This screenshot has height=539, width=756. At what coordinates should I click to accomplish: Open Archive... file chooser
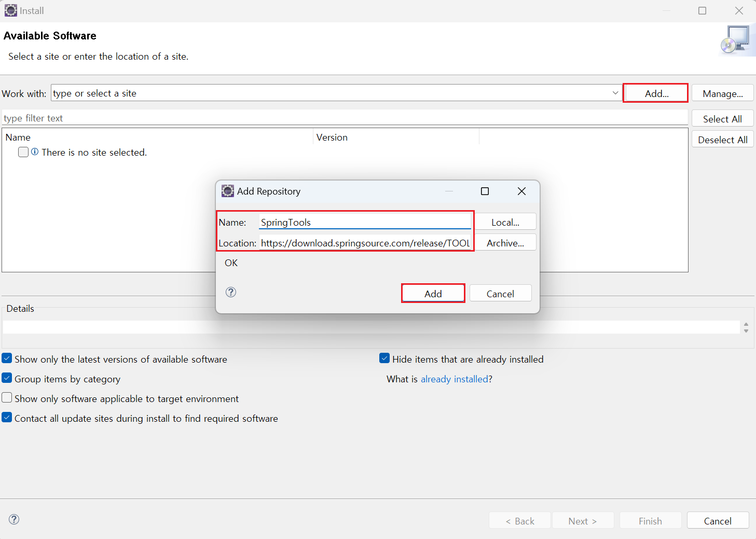click(505, 243)
